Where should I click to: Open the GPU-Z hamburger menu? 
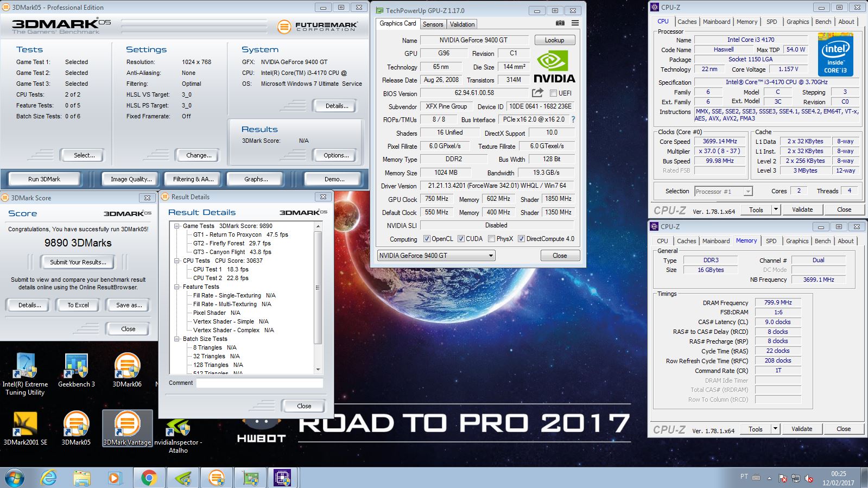[x=575, y=23]
